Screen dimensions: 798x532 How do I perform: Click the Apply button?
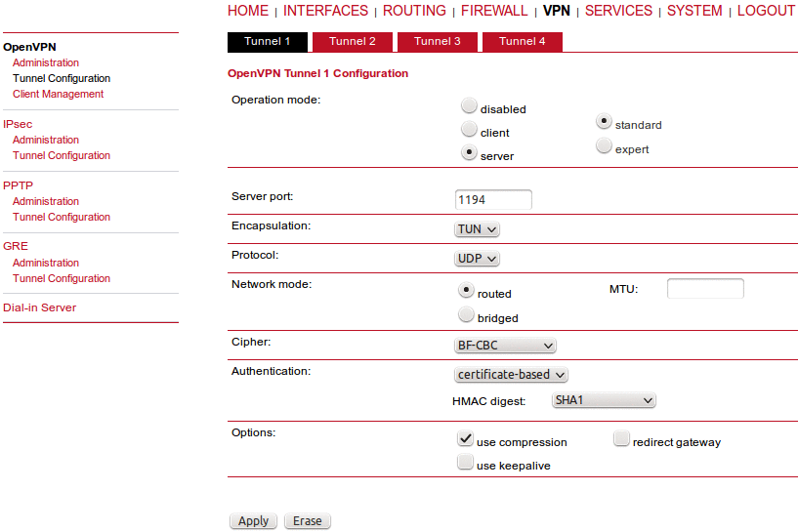(253, 521)
